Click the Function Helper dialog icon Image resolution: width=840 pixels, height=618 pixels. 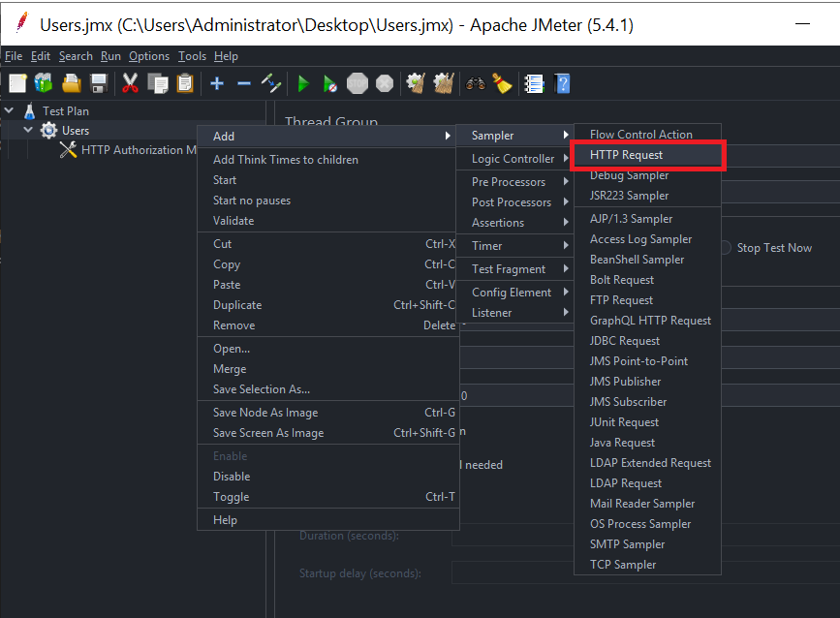pyautogui.click(x=534, y=83)
